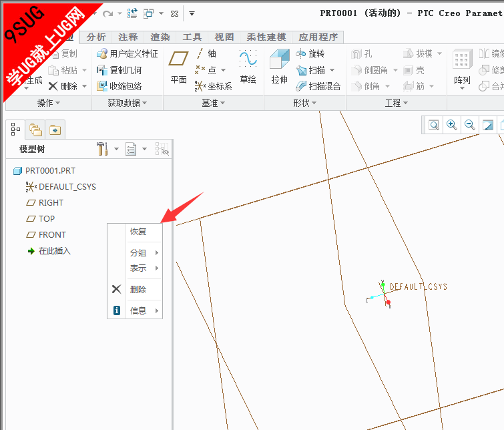Click the Zoom In view icon
504x430 pixels.
[x=452, y=125]
